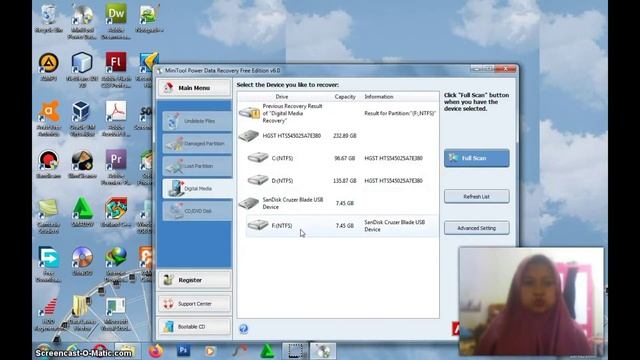The width and height of the screenshot is (640, 360).
Task: Click the Drive column header
Action: pos(282,97)
